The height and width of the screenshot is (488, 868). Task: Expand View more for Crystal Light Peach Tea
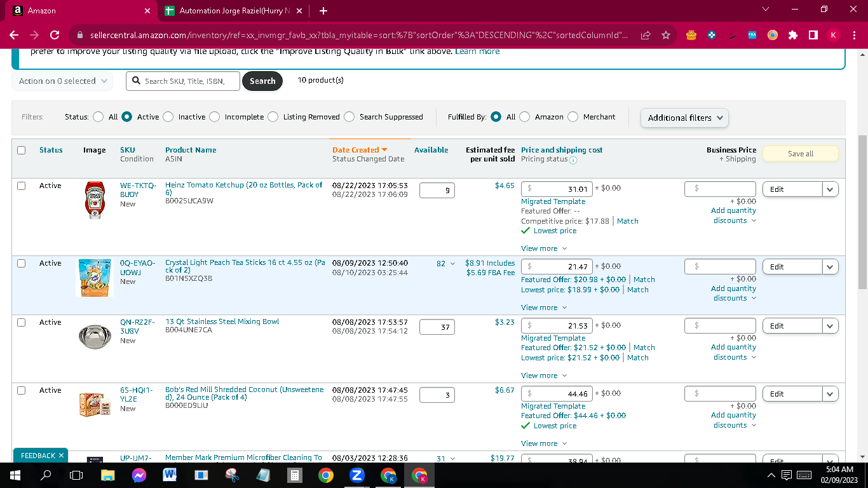click(x=544, y=308)
